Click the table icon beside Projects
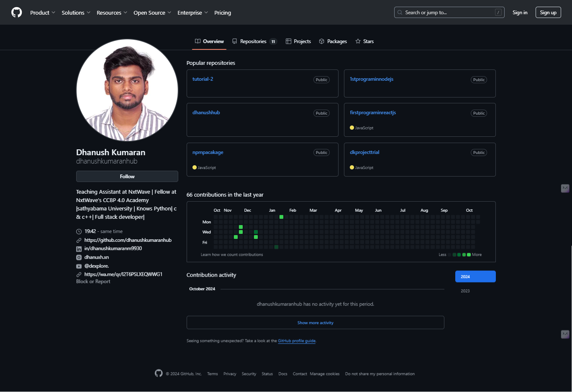Viewport: 572px width, 392px height. point(288,41)
